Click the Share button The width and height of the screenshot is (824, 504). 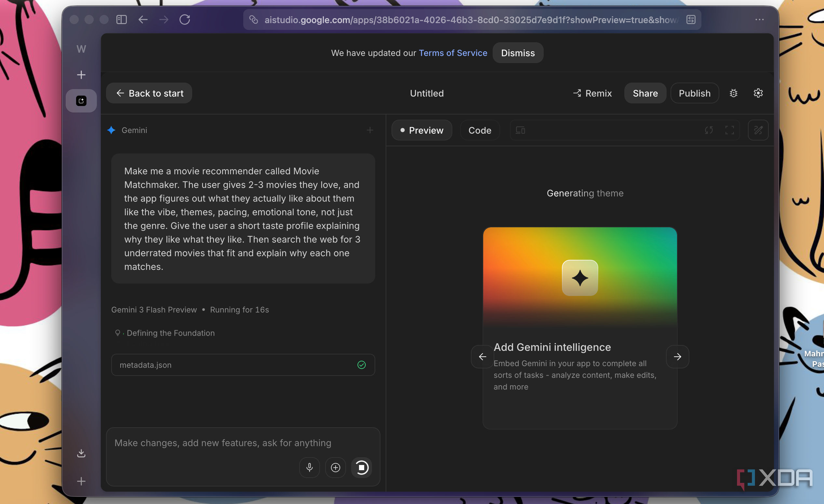645,93
